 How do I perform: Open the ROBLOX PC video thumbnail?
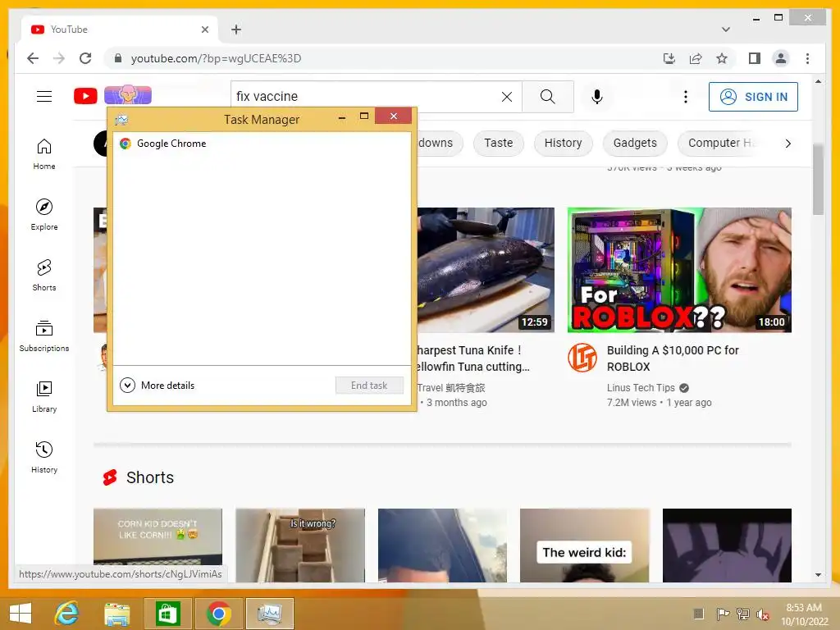coord(679,270)
